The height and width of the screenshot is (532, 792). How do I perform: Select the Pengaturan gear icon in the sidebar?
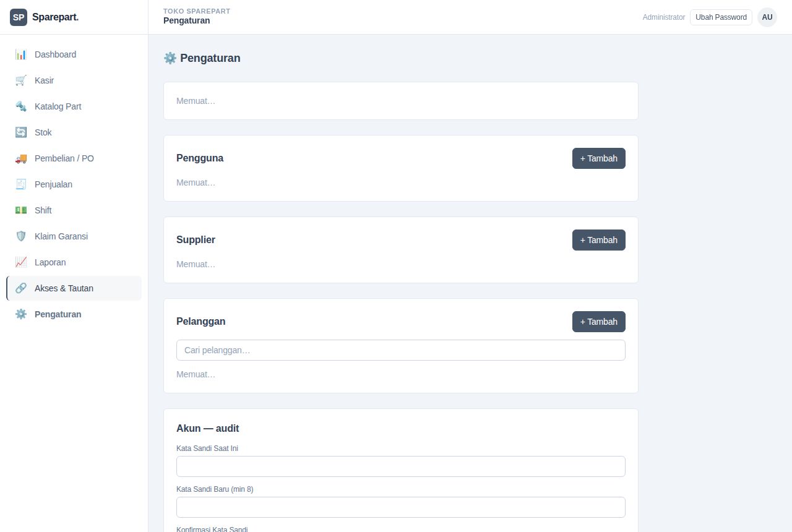[x=21, y=314]
